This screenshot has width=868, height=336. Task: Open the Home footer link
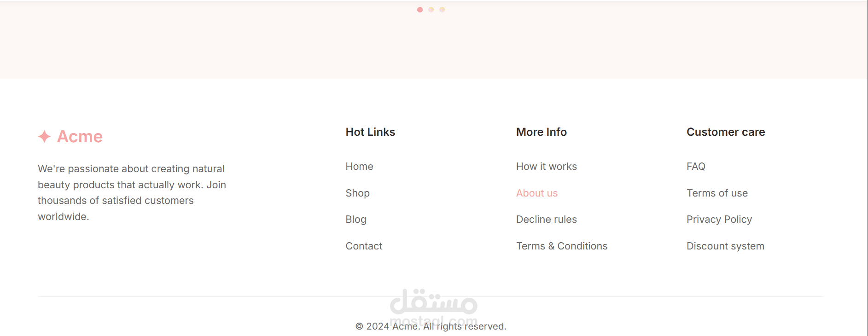(x=359, y=167)
